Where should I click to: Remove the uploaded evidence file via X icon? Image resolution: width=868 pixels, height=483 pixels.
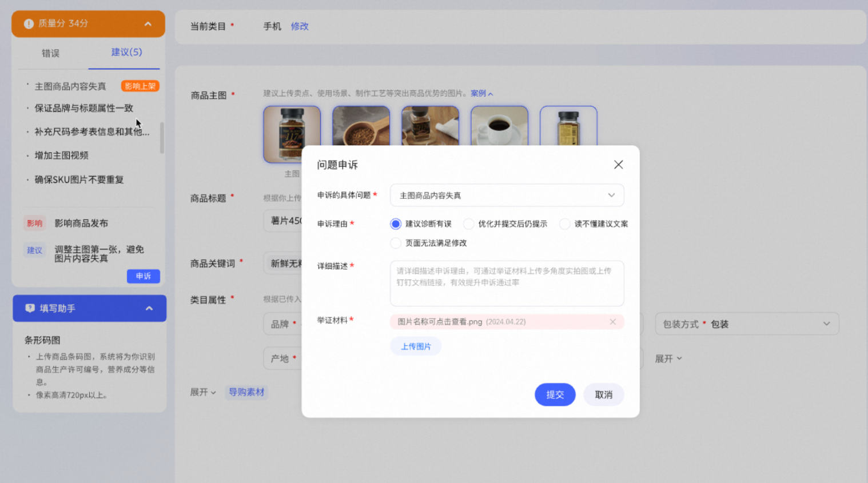[612, 322]
